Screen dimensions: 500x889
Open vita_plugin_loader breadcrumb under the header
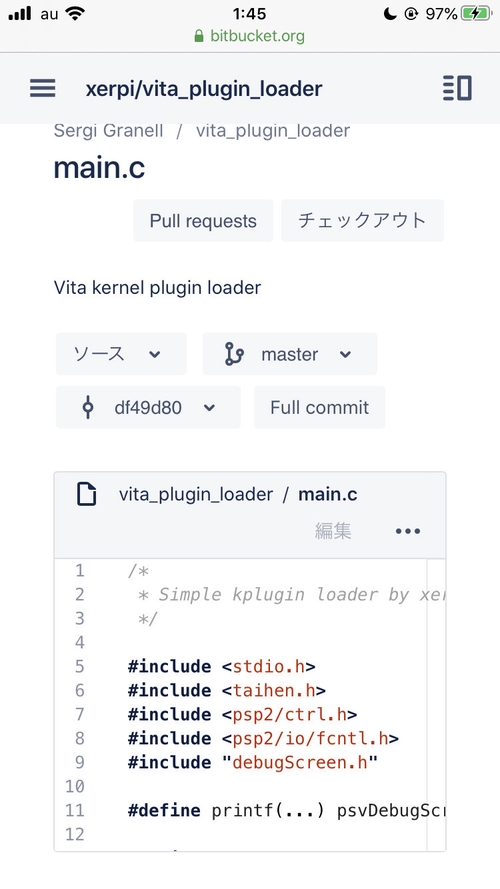[273, 131]
